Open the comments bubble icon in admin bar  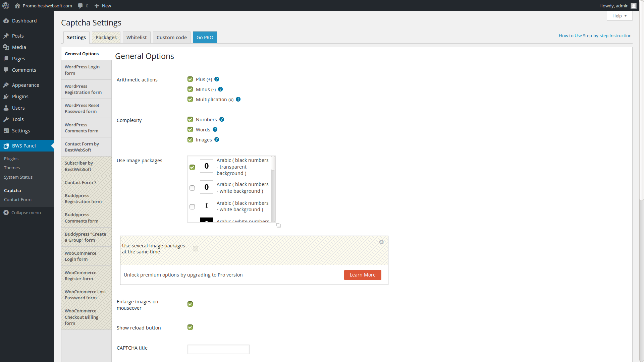80,6
